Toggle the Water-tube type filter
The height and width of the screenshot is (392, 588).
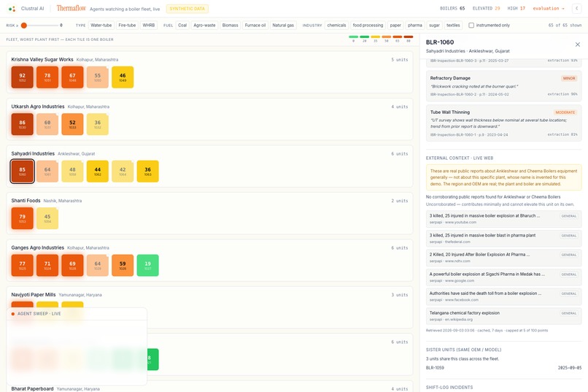click(101, 25)
